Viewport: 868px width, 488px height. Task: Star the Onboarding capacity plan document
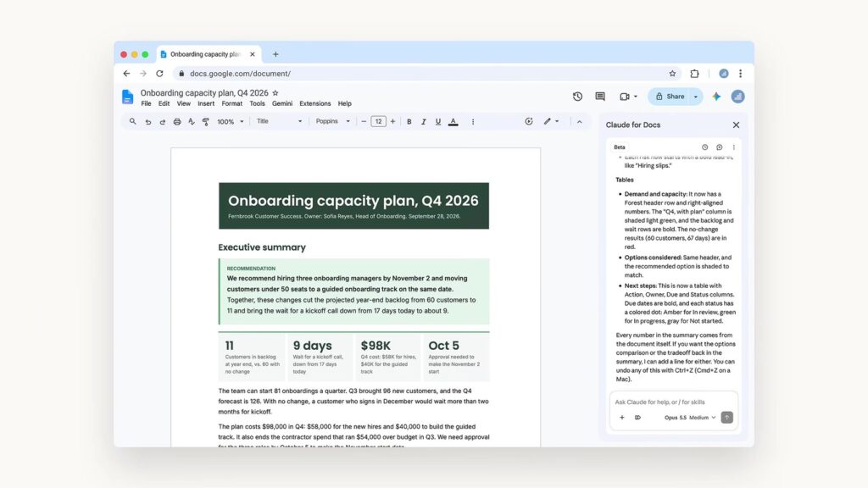275,93
